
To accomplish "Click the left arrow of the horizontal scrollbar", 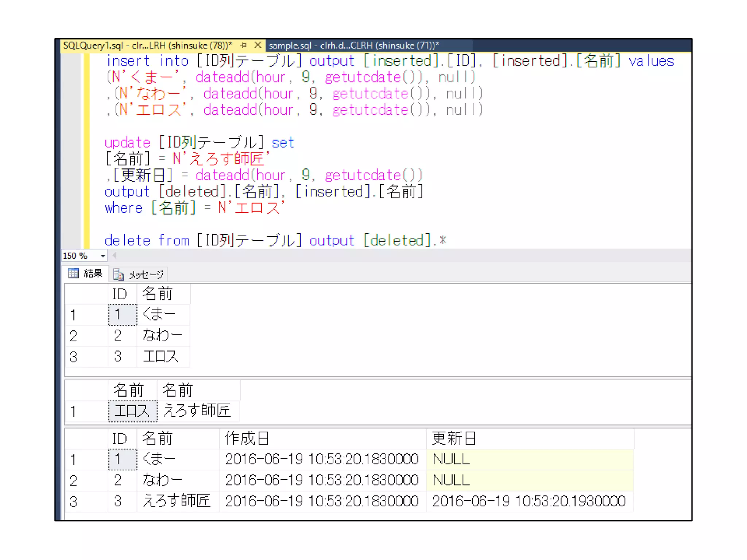I will tap(115, 256).
